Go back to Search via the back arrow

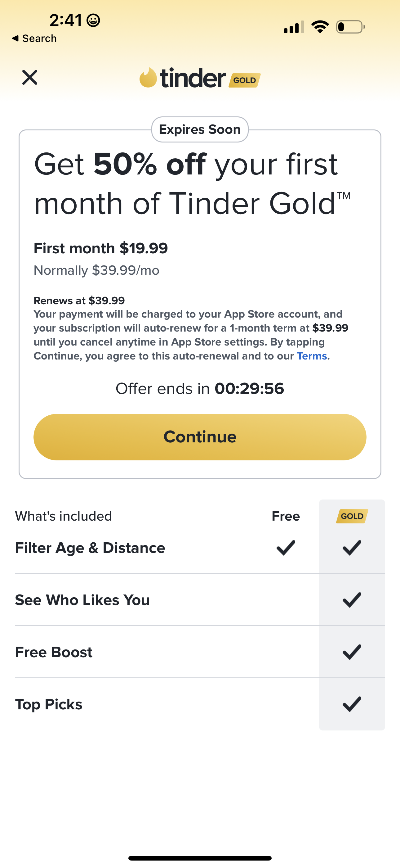[34, 38]
